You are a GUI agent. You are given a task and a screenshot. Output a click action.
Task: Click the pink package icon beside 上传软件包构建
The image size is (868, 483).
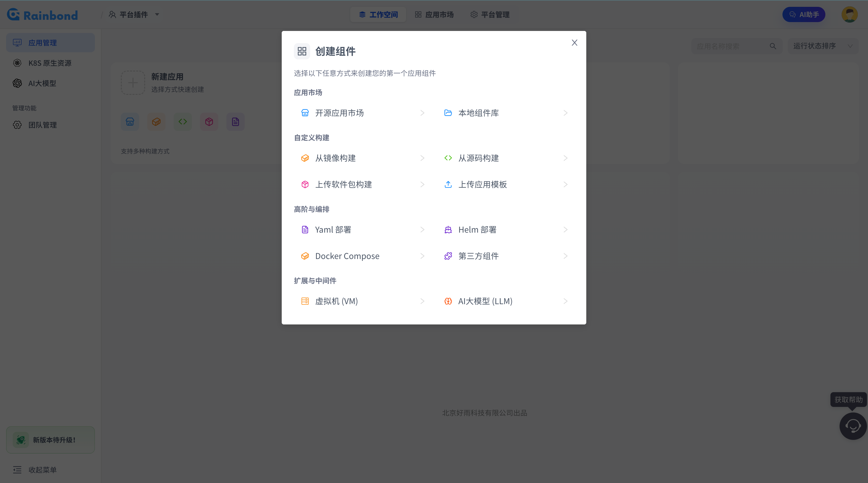click(x=305, y=184)
